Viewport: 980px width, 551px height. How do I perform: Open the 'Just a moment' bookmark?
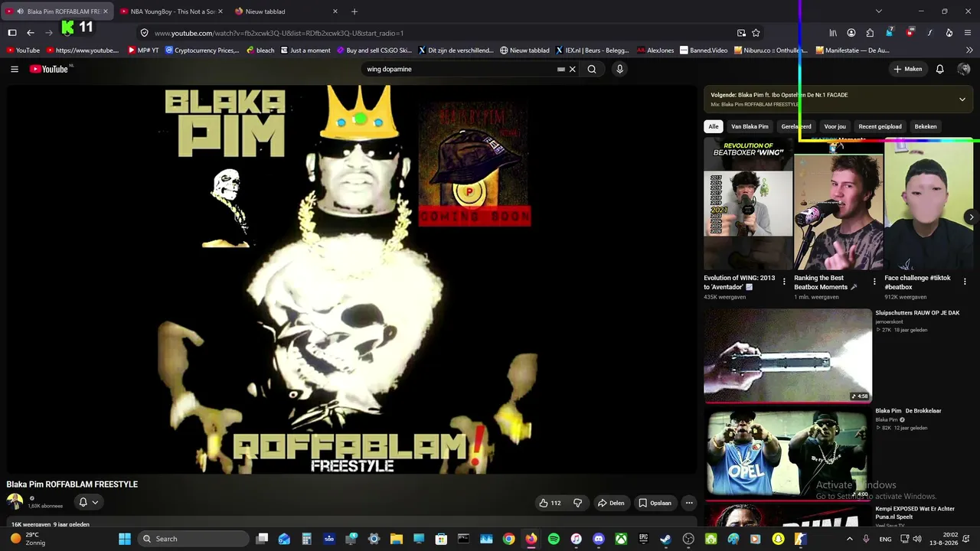pos(305,51)
